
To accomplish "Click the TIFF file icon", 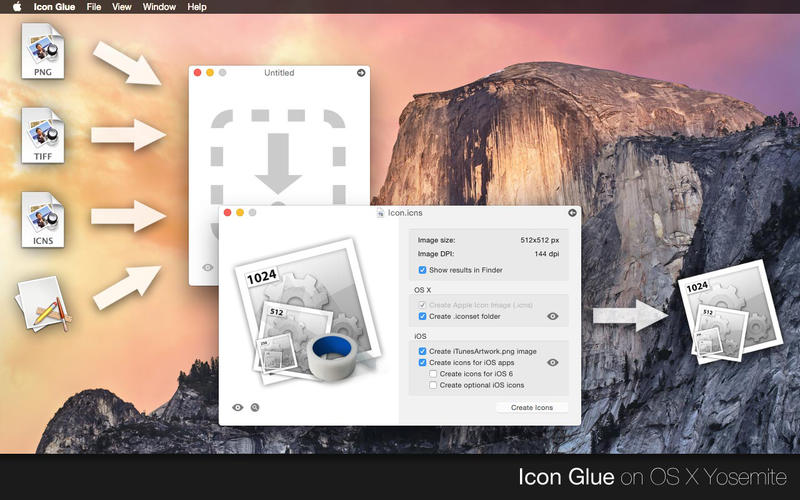I will point(42,136).
